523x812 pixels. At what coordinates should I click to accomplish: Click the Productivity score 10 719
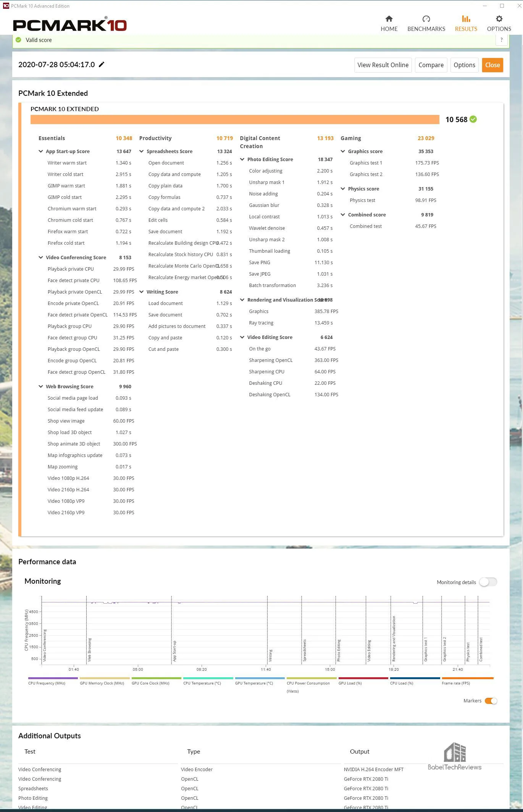point(224,138)
